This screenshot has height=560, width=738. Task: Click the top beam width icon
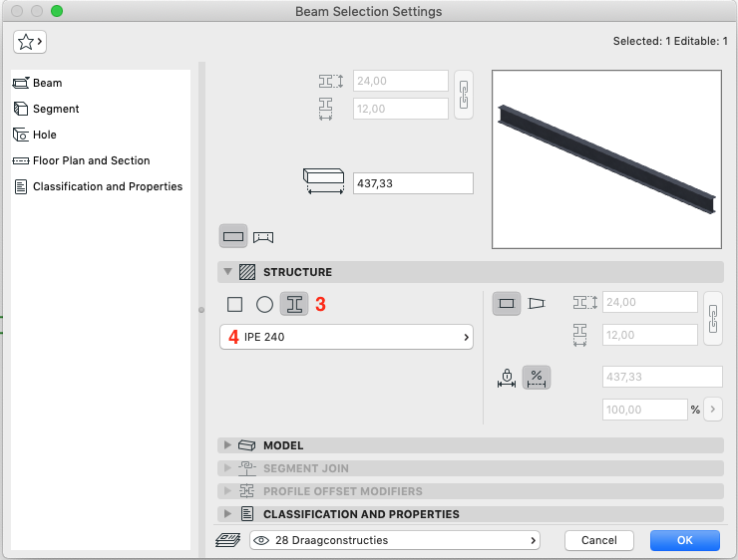pos(326,109)
